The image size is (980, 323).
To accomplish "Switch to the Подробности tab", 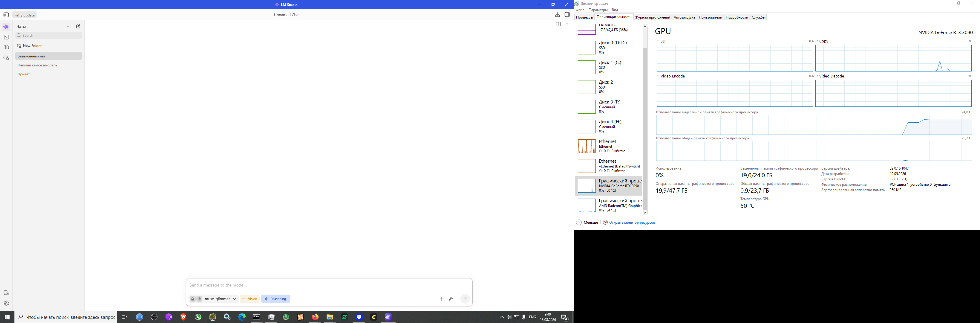I will (737, 17).
